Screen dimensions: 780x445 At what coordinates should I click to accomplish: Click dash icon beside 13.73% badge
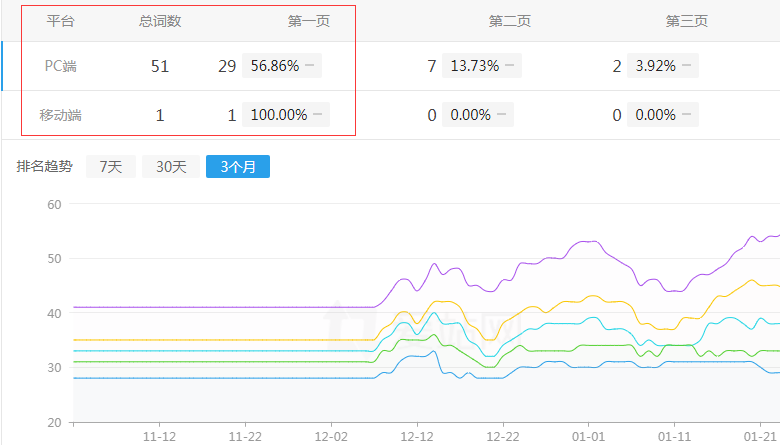tap(510, 66)
